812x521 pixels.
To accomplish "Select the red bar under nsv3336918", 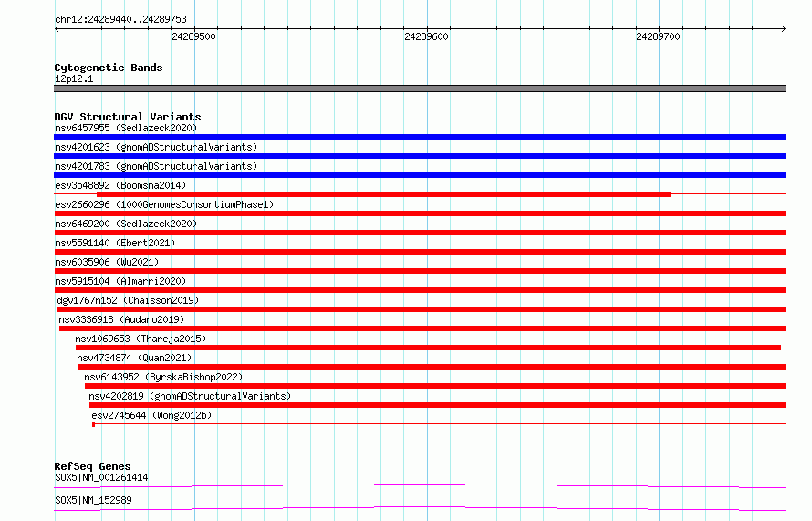I will click(x=422, y=328).
